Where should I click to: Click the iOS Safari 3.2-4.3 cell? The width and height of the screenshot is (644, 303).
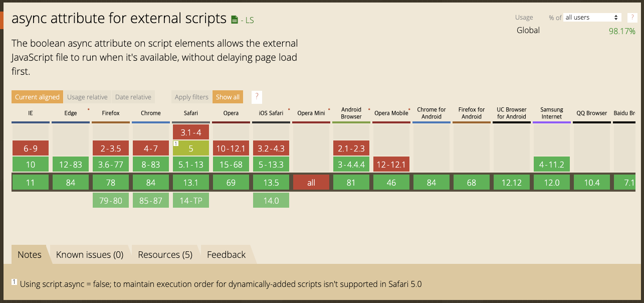coord(271,148)
